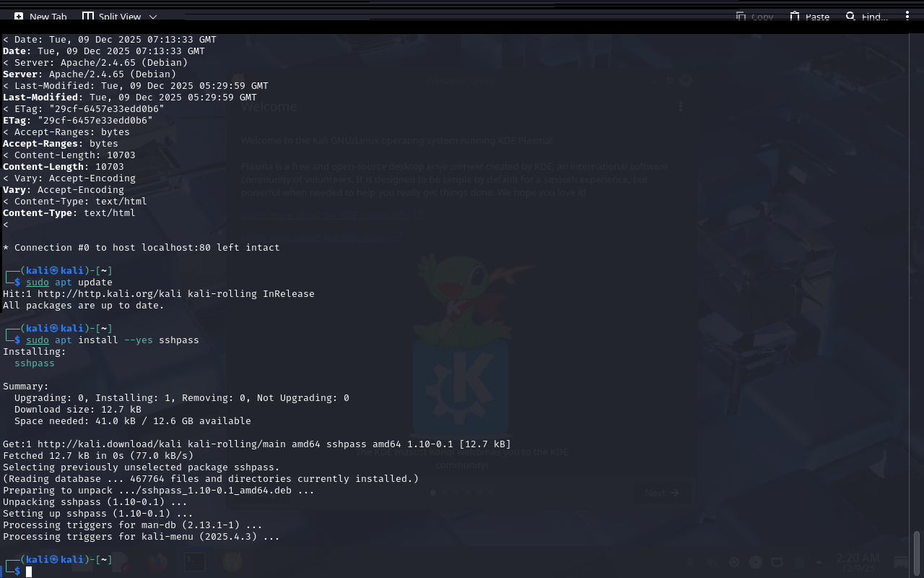Viewport: 924px width, 578px height.
Task: Click the bold 'ETag' header text
Action: pyautogui.click(x=17, y=121)
